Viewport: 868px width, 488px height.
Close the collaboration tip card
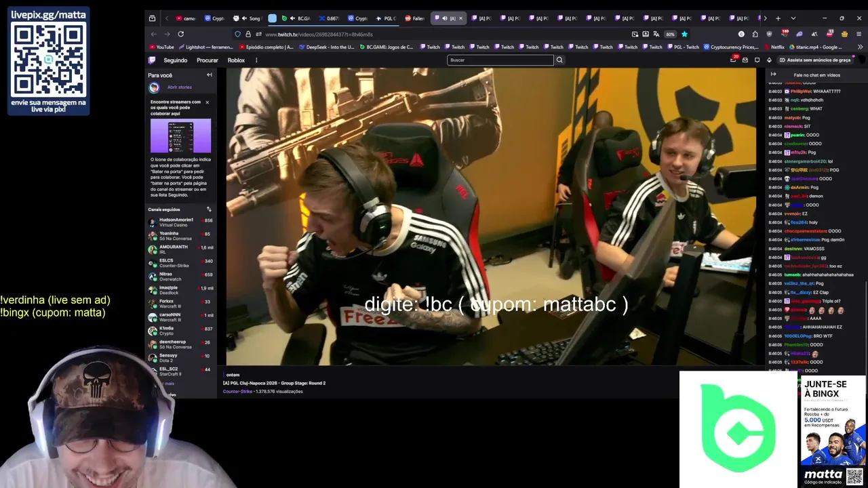click(207, 102)
